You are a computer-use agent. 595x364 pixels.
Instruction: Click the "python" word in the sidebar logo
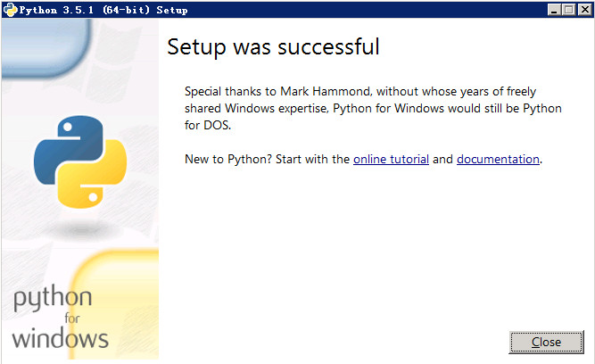52,298
